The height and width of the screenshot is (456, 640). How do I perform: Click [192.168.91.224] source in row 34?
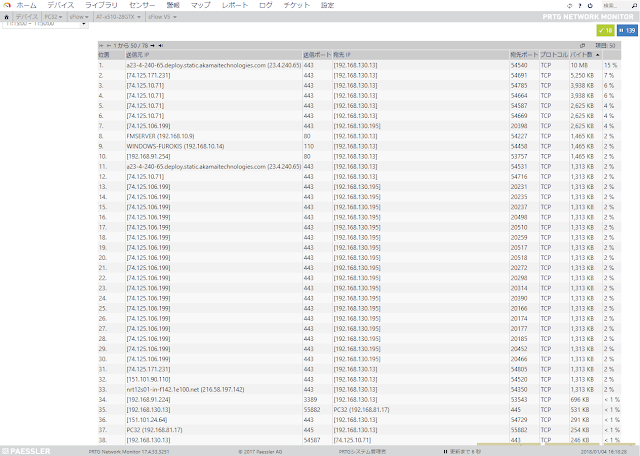tap(149, 400)
